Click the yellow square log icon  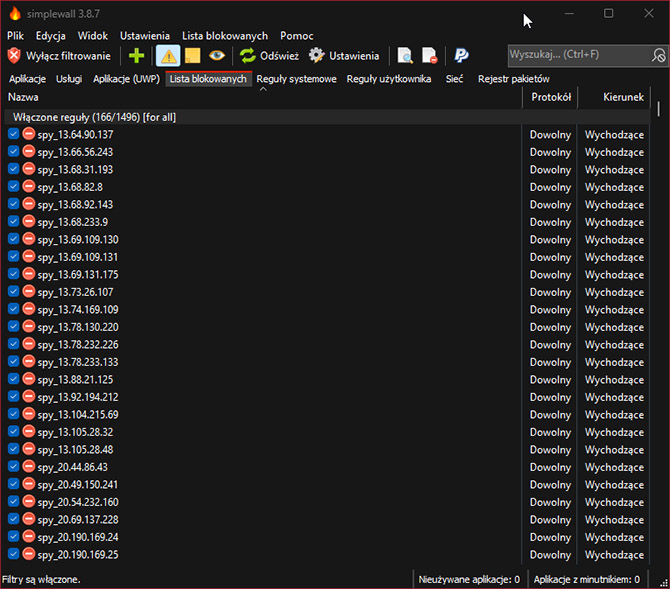point(193,56)
